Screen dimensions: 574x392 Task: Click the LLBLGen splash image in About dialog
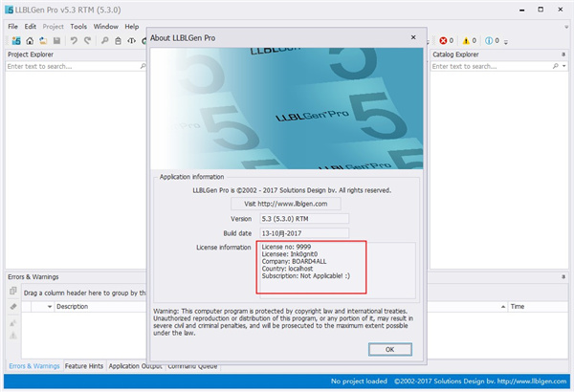click(x=287, y=108)
